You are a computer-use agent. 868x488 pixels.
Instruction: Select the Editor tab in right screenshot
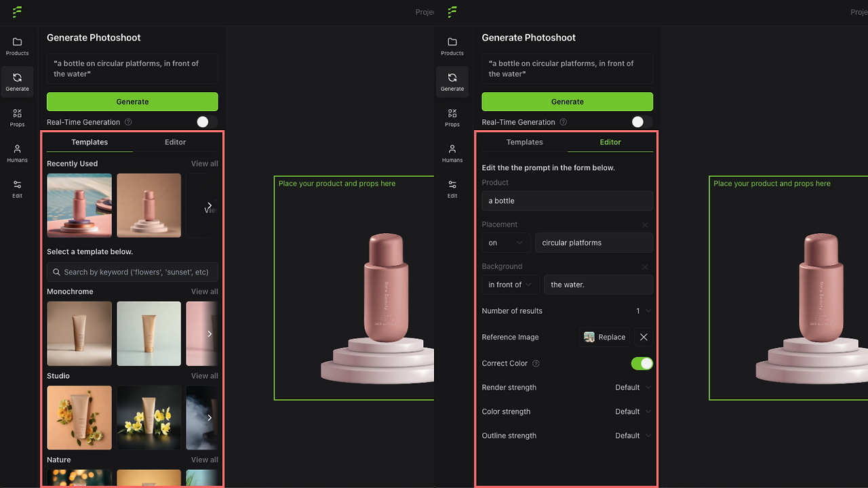[610, 142]
